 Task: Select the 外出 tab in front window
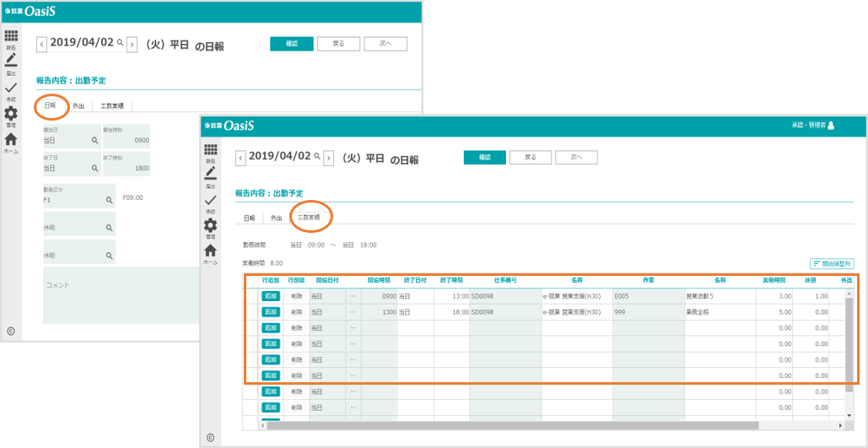pos(276,218)
